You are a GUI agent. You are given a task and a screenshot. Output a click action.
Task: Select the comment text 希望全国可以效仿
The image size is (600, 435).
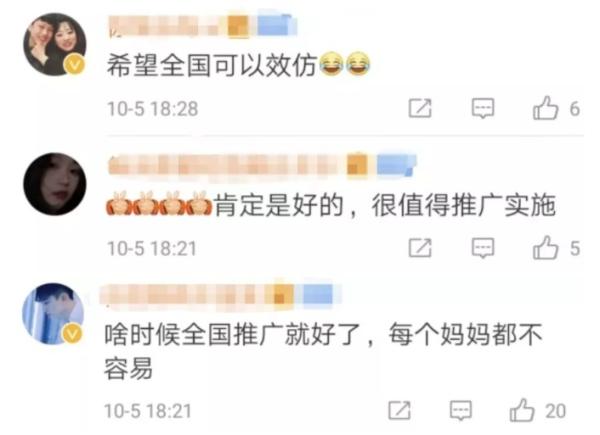point(212,65)
